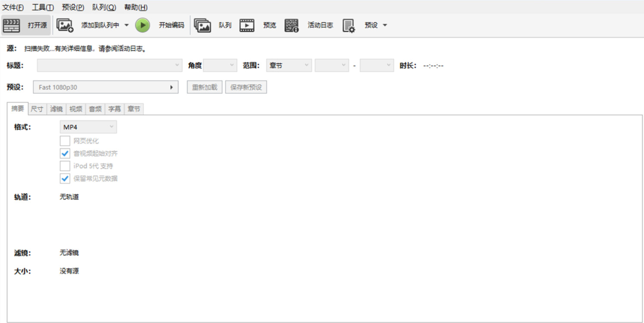Click the 没有源 text
Image resolution: width=644 pixels, height=323 pixels.
pyautogui.click(x=69, y=271)
